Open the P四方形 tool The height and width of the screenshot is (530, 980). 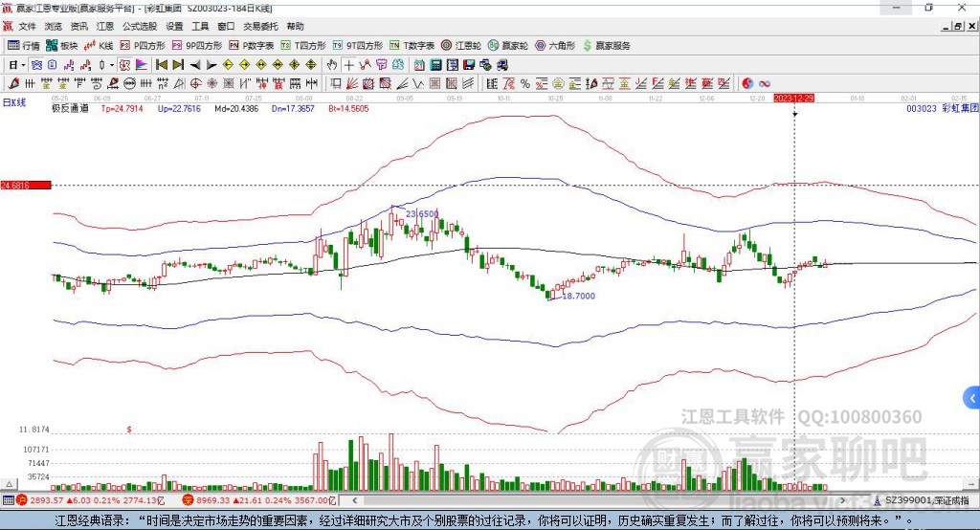pos(143,46)
